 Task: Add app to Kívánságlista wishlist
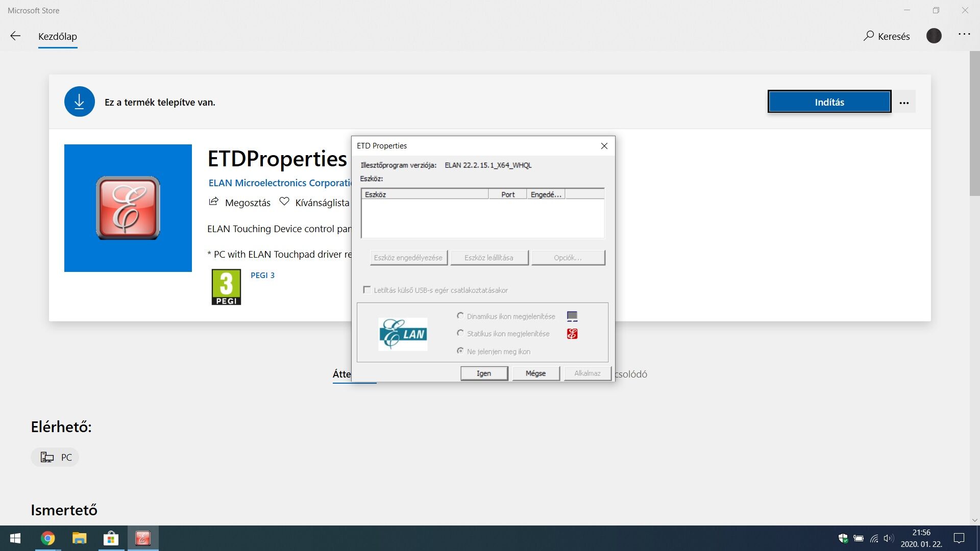pyautogui.click(x=314, y=203)
